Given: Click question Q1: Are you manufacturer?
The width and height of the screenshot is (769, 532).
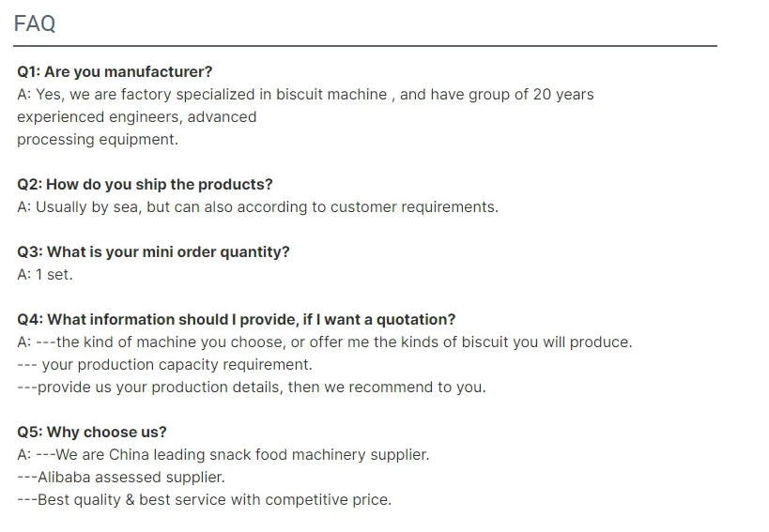Looking at the screenshot, I should (115, 71).
